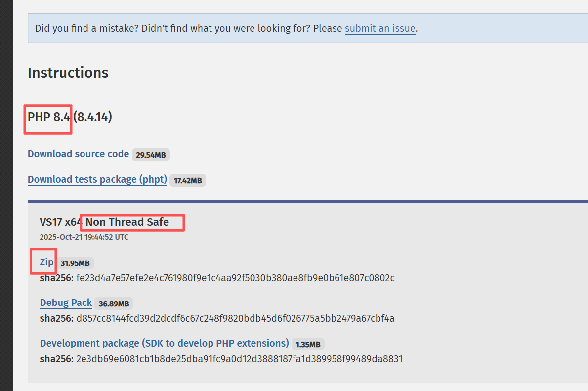Click the 29.54MB size badge

151,154
